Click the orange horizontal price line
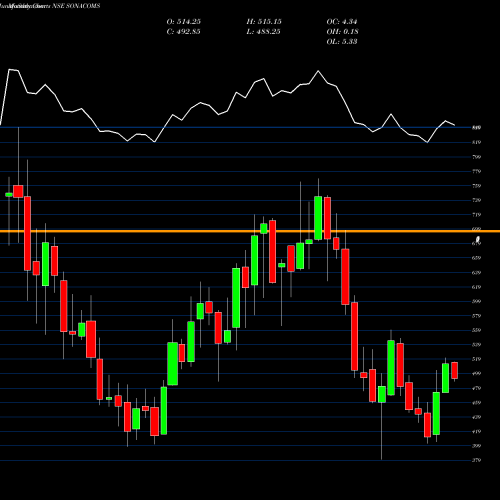The height and width of the screenshot is (500, 500). click(250, 231)
